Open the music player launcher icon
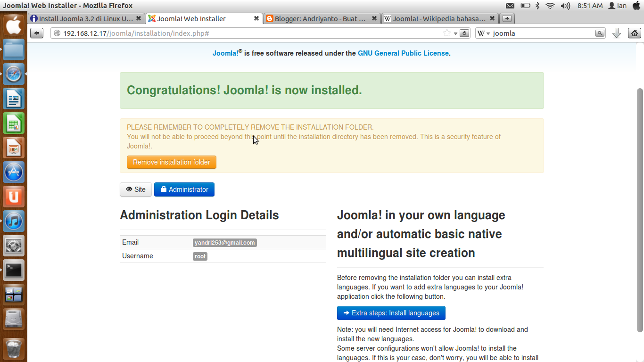 (14, 221)
